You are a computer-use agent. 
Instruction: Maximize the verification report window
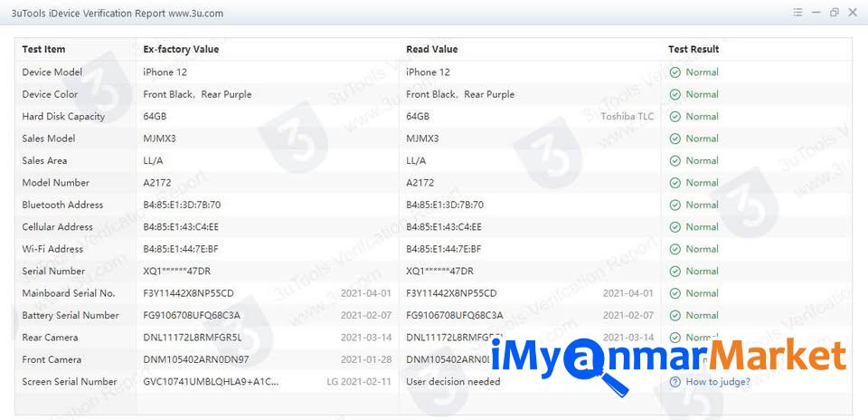pyautogui.click(x=835, y=12)
